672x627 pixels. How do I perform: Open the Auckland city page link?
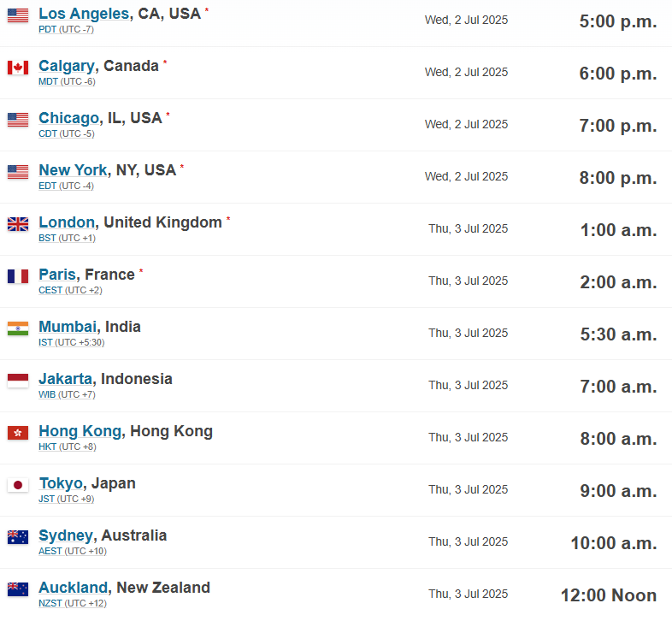point(73,588)
